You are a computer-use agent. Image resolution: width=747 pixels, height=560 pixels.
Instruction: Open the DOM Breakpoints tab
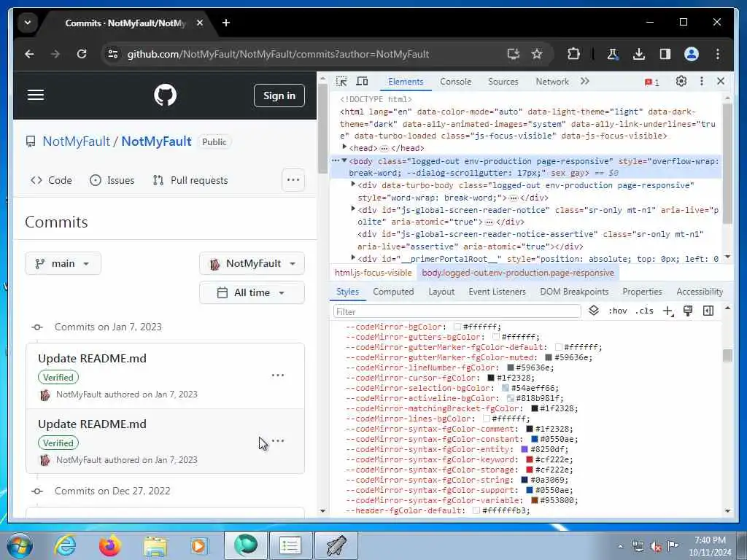coord(574,292)
